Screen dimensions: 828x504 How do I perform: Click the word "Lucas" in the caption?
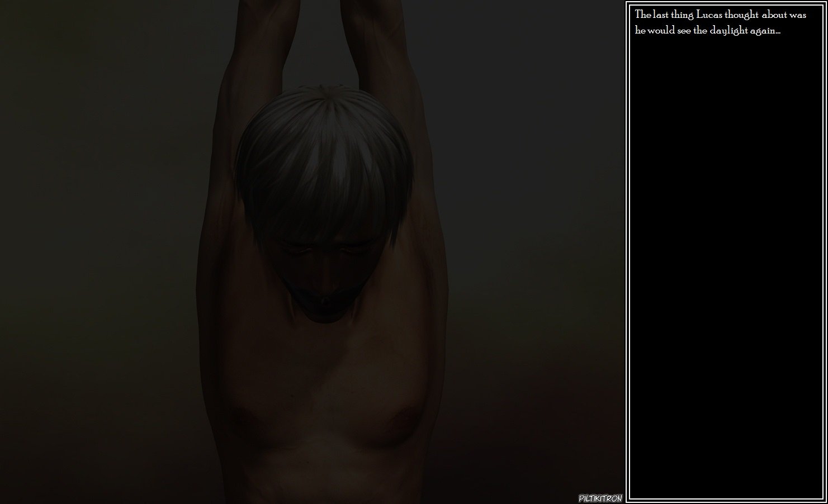tap(709, 15)
